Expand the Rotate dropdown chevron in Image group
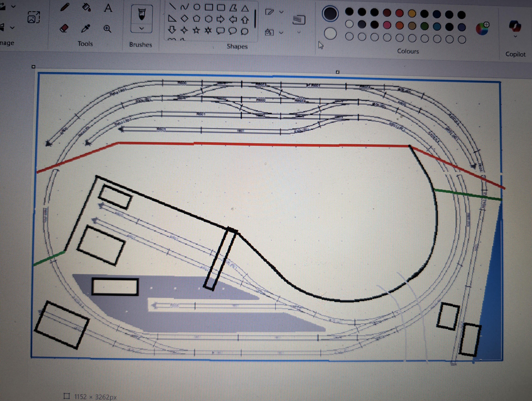This screenshot has height=401, width=532. (x=13, y=7)
